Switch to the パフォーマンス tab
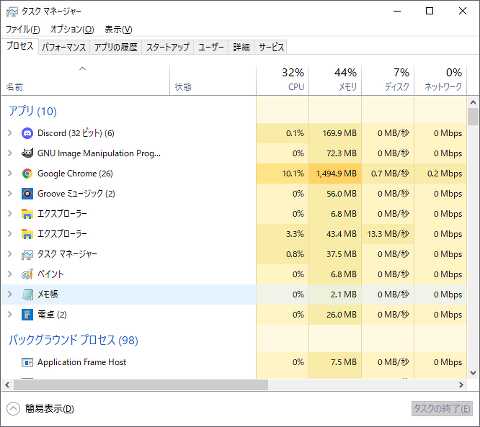 (x=64, y=47)
